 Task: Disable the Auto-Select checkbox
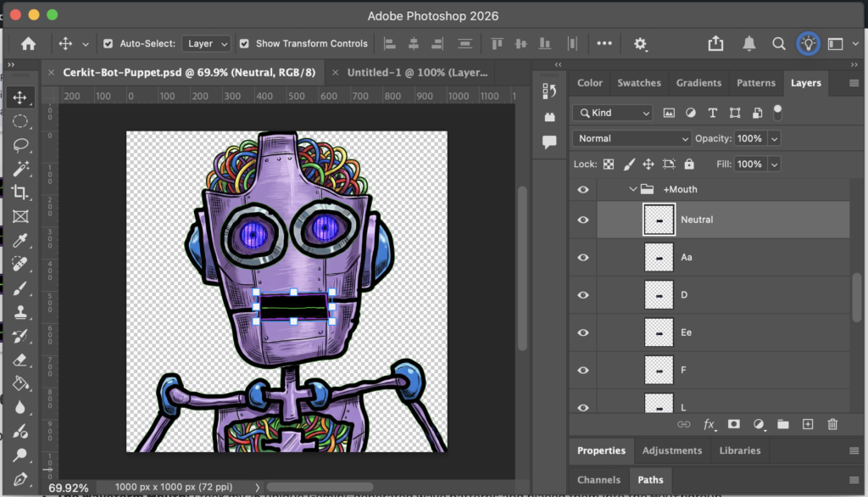pyautogui.click(x=107, y=43)
